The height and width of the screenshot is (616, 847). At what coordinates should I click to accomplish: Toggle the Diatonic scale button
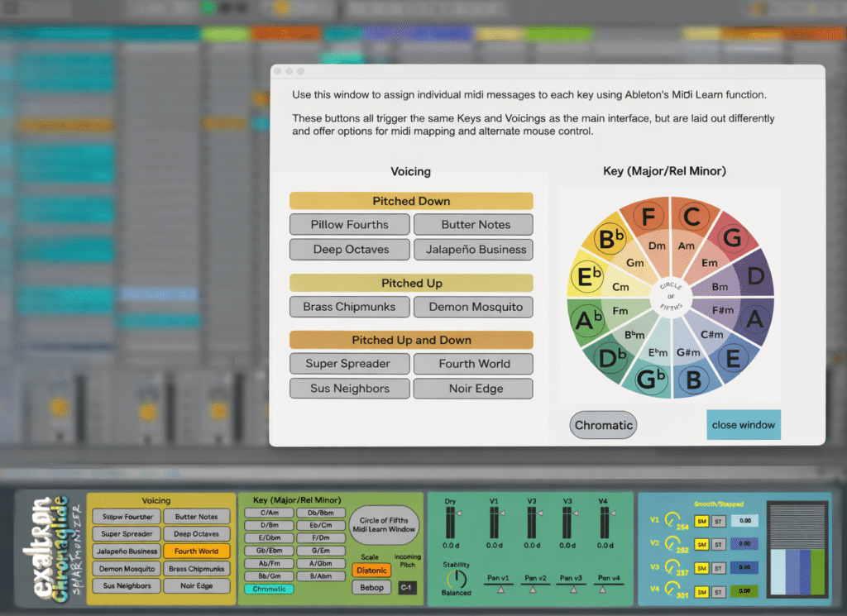371,570
